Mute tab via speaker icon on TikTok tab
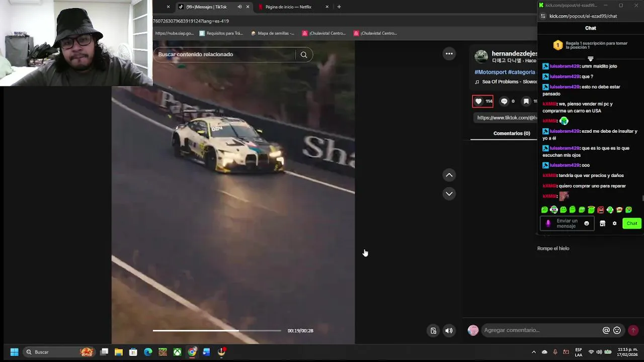 coord(239,7)
